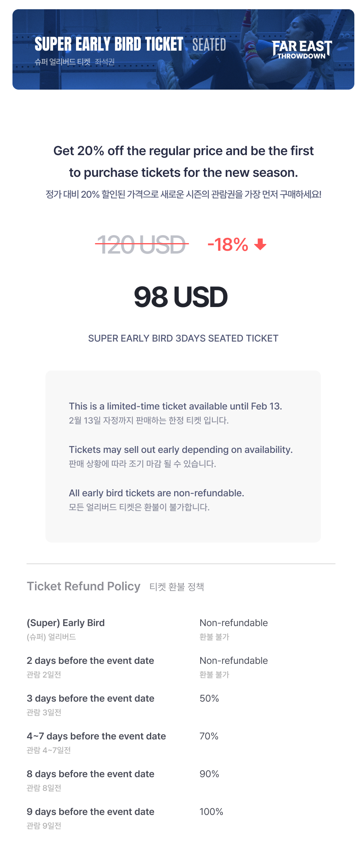The image size is (362, 868).
Task: Click the '9 days before the event date' row
Action: tap(90, 812)
